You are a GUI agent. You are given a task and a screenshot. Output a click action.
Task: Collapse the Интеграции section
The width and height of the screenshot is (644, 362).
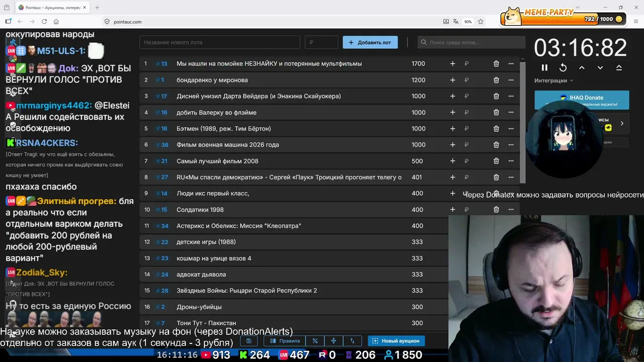tap(553, 80)
